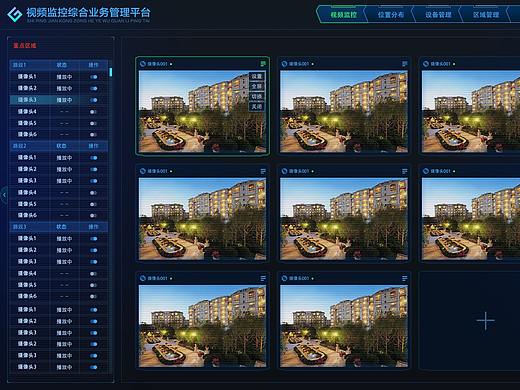Image resolution: width=520 pixels, height=390 pixels.
Task: Select 摄像头5 row name in group 3
Action: click(x=27, y=285)
